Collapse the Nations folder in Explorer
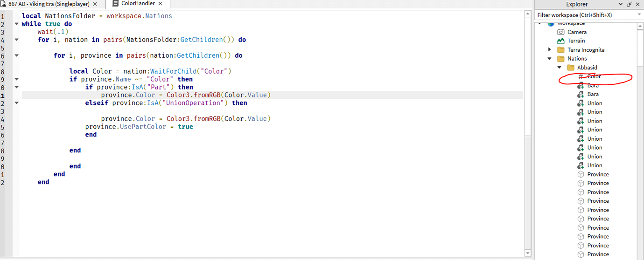The height and width of the screenshot is (260, 644). pyautogui.click(x=550, y=59)
